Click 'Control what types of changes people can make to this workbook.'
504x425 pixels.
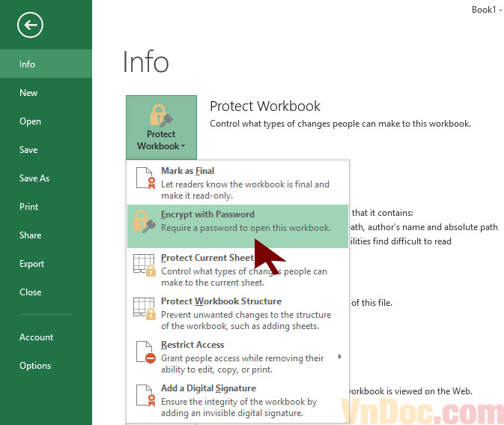pos(340,124)
